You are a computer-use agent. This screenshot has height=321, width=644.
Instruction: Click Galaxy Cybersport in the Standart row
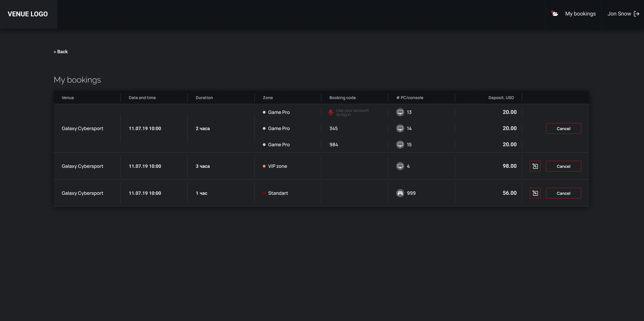click(x=82, y=193)
